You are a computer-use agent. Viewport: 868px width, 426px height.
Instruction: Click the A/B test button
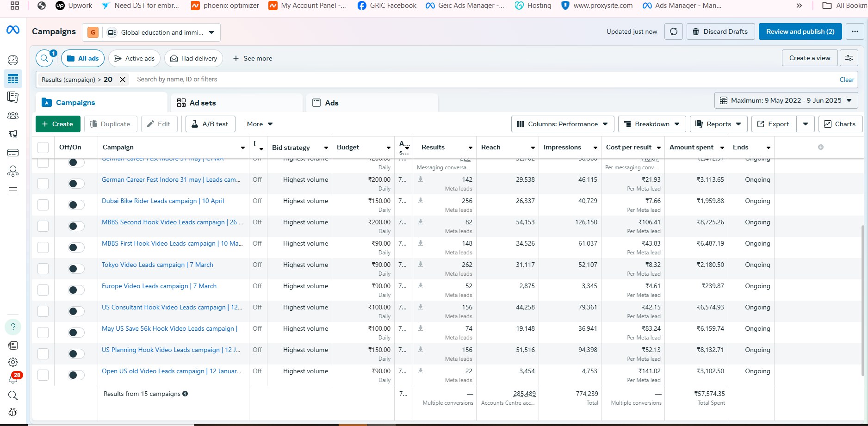coord(211,124)
